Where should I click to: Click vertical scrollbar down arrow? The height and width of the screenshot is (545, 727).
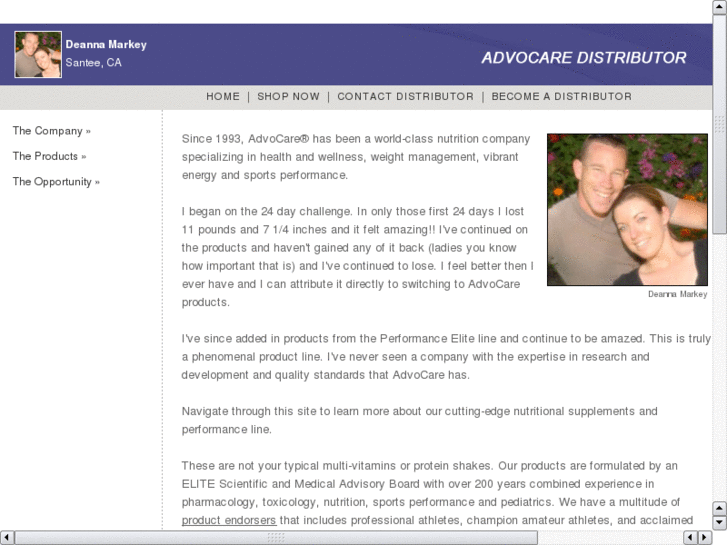point(720,523)
